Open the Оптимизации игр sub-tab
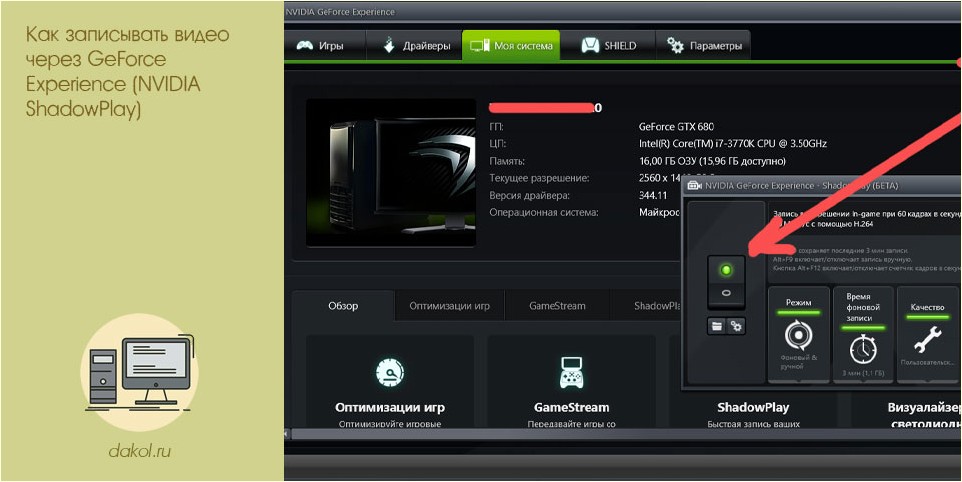The width and height of the screenshot is (962, 482). [450, 305]
